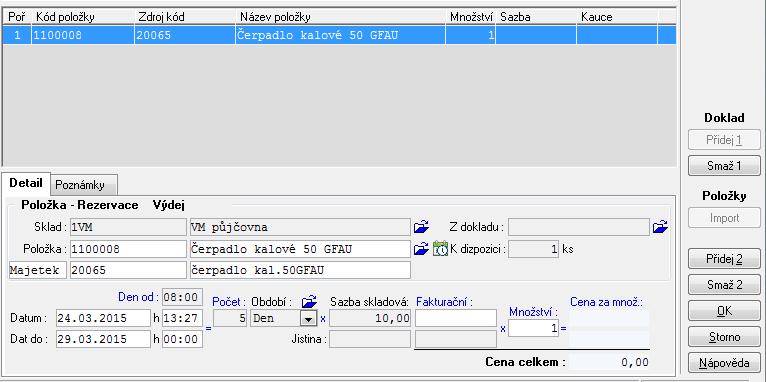Click the Import button

pyautogui.click(x=724, y=218)
